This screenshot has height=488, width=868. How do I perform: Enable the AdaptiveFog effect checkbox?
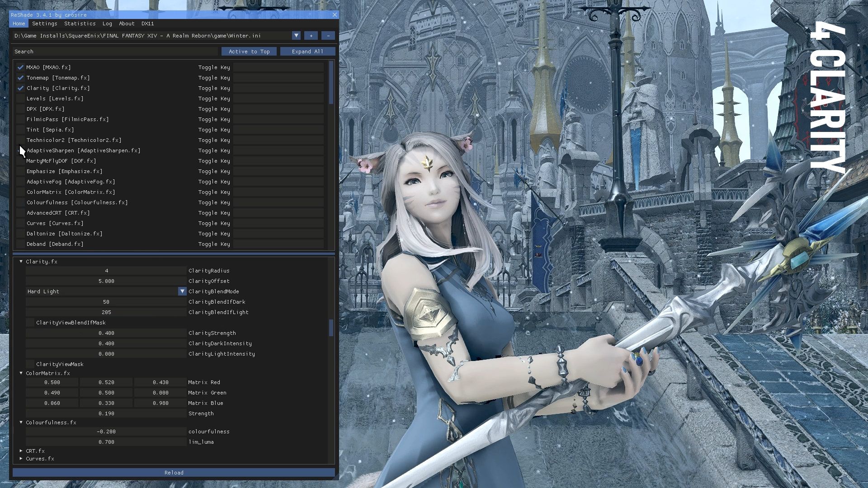tap(20, 182)
